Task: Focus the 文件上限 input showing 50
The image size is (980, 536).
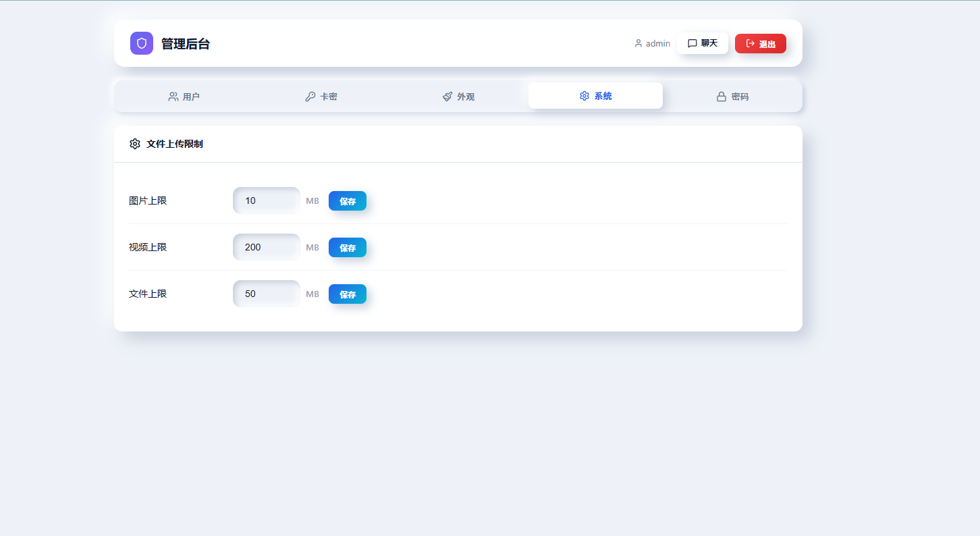Action: (267, 294)
